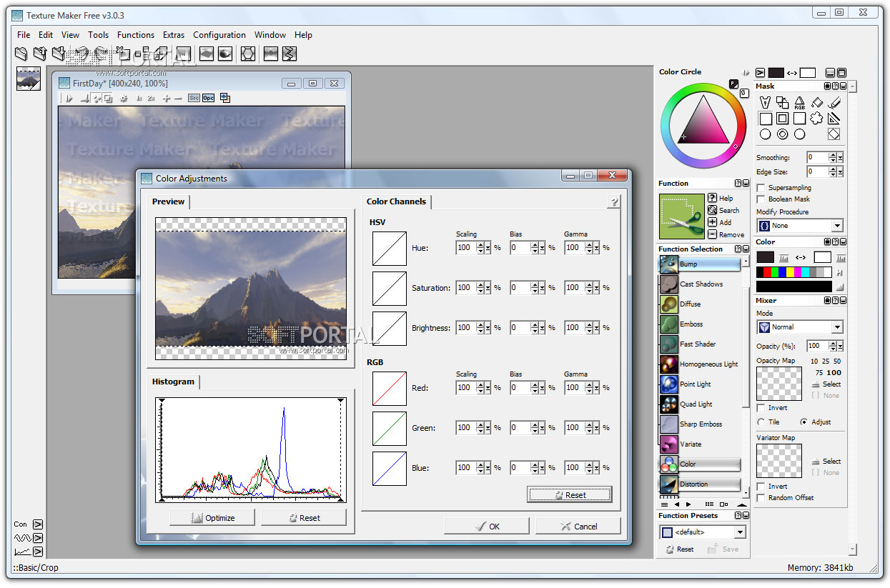Open the Function Presets default dropdown
This screenshot has width=890, height=588.
(740, 532)
